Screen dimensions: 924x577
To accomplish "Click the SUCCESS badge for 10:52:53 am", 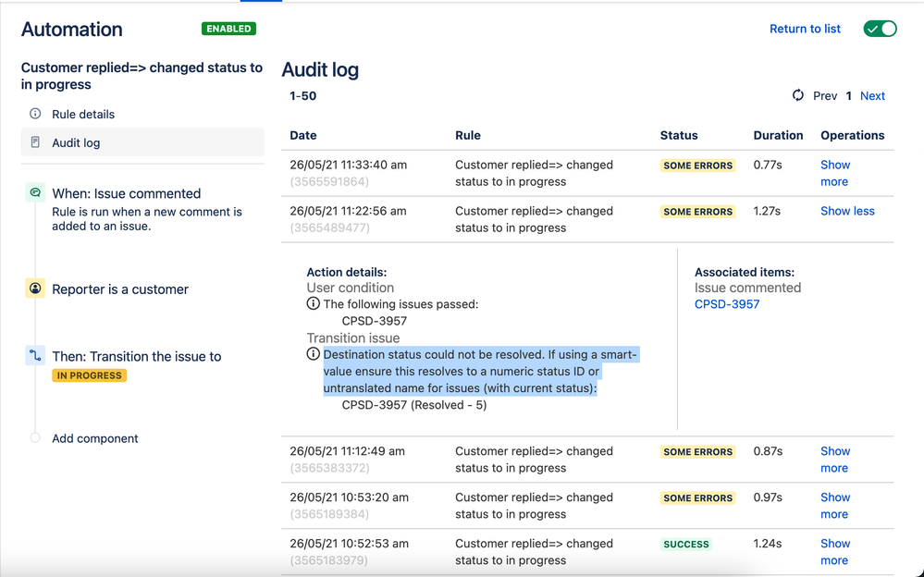I will (686, 544).
